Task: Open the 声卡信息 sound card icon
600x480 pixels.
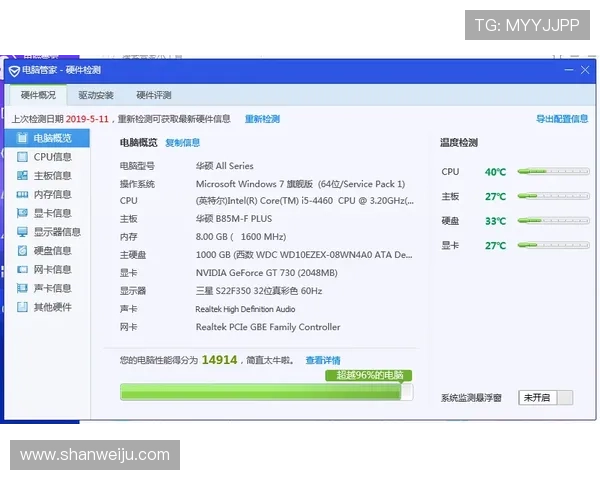Action: coord(22,288)
